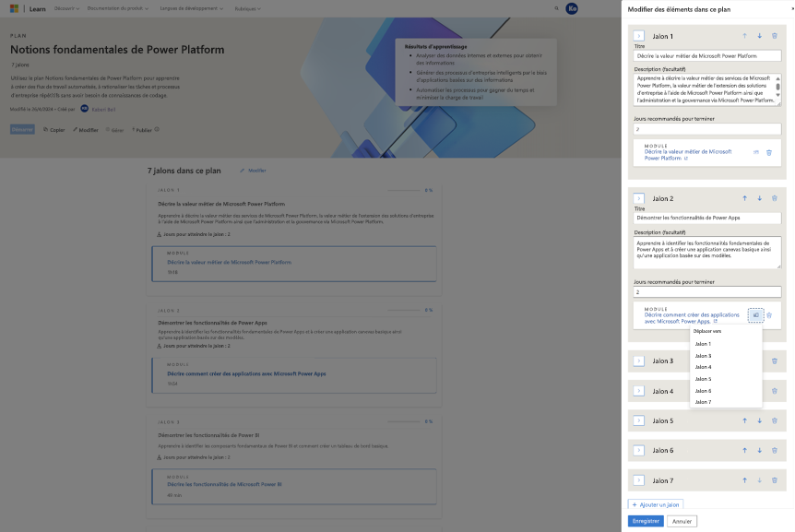Click the Jalon 2 description textarea
The height and width of the screenshot is (532, 795).
[x=706, y=253]
